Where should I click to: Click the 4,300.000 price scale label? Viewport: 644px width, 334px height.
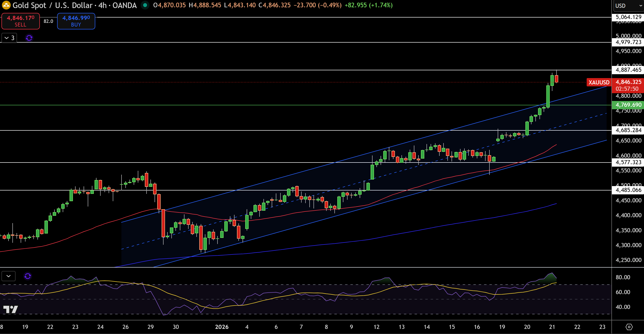[628, 245]
